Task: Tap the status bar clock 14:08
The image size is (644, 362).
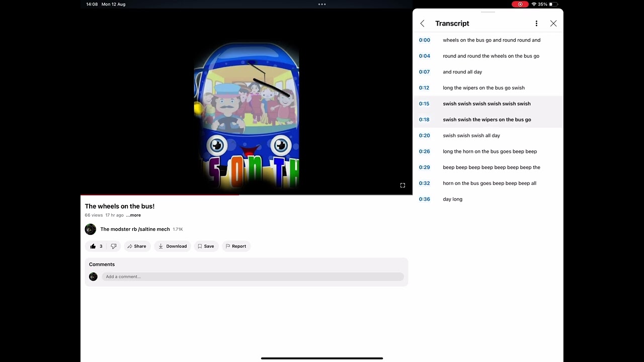Action: click(x=92, y=4)
